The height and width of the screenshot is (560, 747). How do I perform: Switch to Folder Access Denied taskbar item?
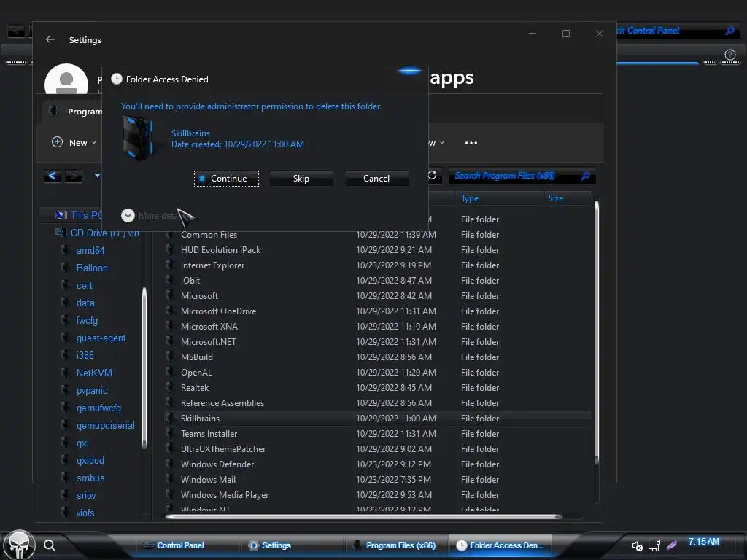[x=500, y=545]
